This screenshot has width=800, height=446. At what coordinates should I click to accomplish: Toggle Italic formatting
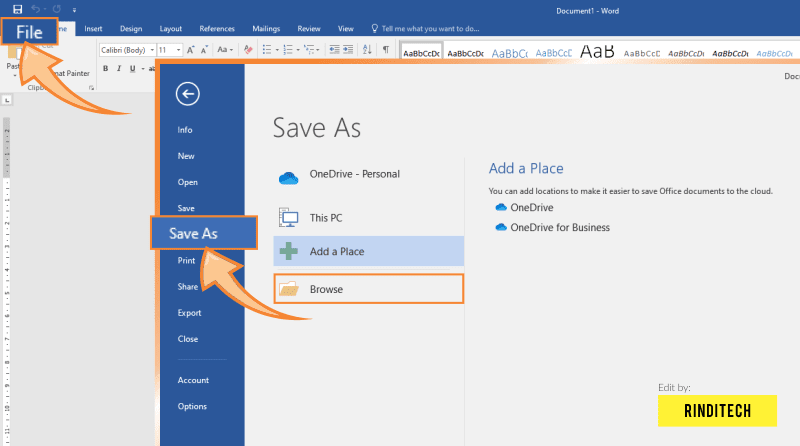pos(119,68)
